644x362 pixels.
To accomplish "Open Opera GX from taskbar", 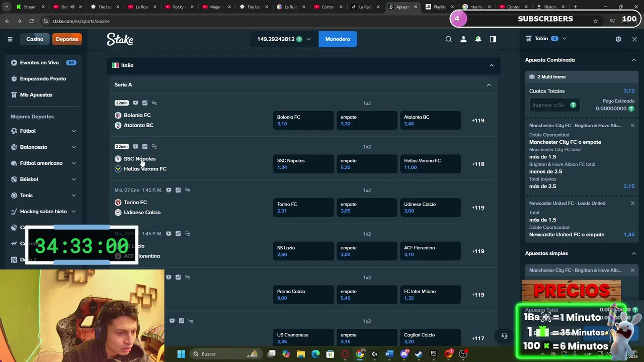I will 345,354.
